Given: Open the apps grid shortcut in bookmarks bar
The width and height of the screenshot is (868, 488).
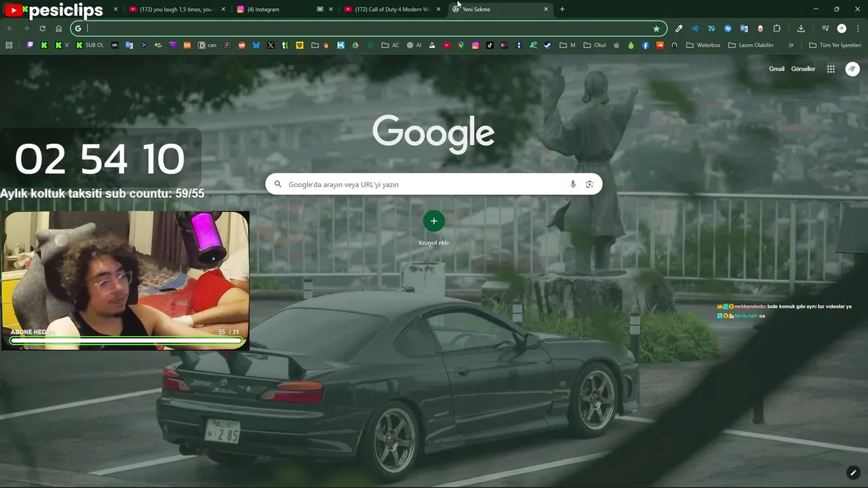Looking at the screenshot, I should (9, 45).
